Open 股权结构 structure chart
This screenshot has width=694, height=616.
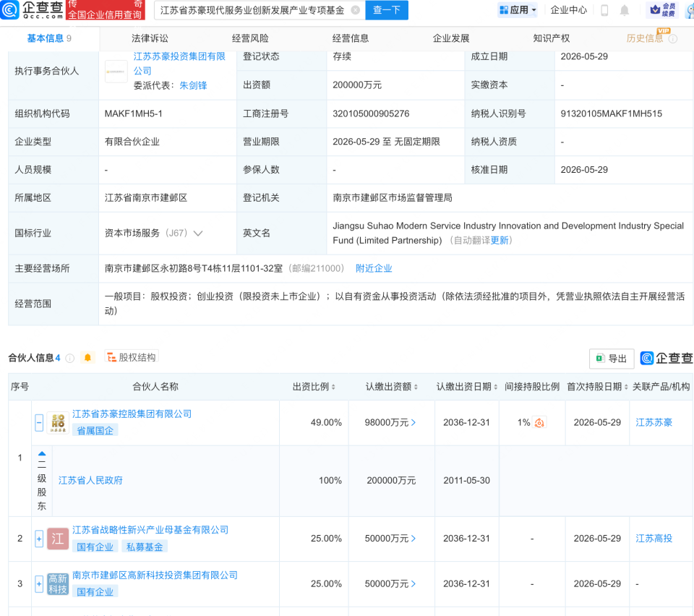pyautogui.click(x=132, y=357)
